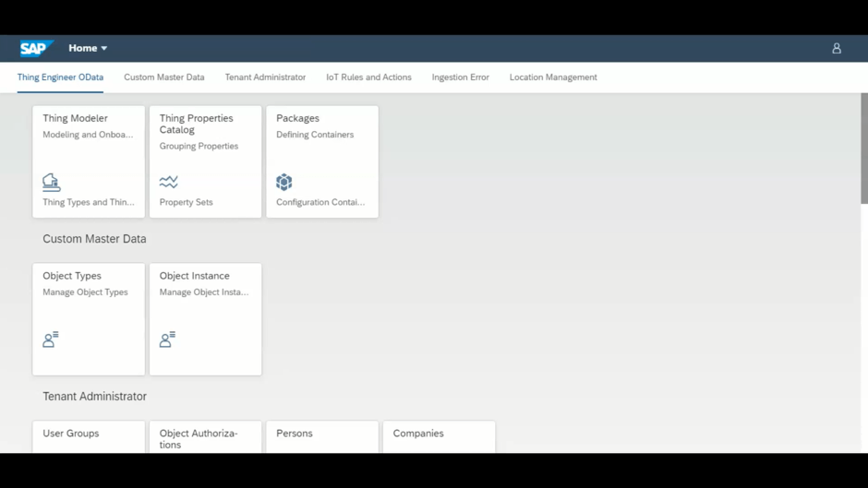The height and width of the screenshot is (488, 868).
Task: Click 'Defining Containers' subtitle text
Action: tap(315, 135)
